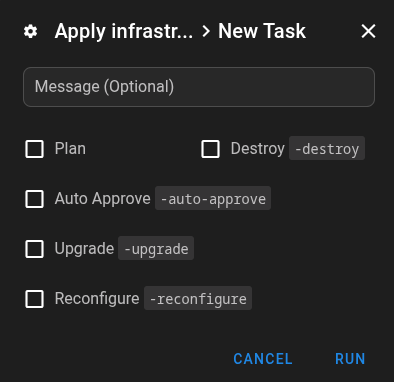Click the -upgrade flag chip

(x=156, y=248)
